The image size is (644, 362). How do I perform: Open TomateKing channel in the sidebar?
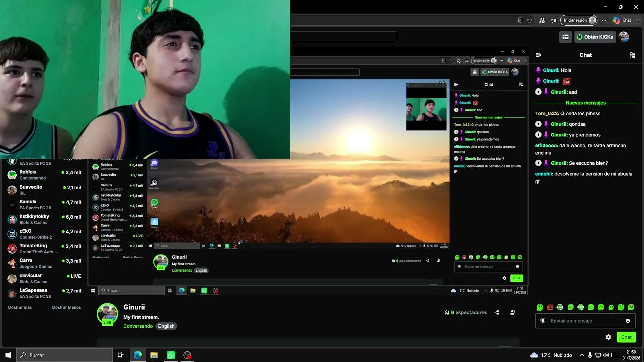pyautogui.click(x=44, y=249)
